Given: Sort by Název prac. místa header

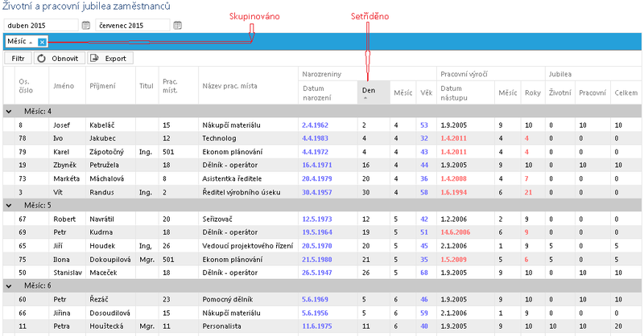Looking at the screenshot, I should (248, 86).
